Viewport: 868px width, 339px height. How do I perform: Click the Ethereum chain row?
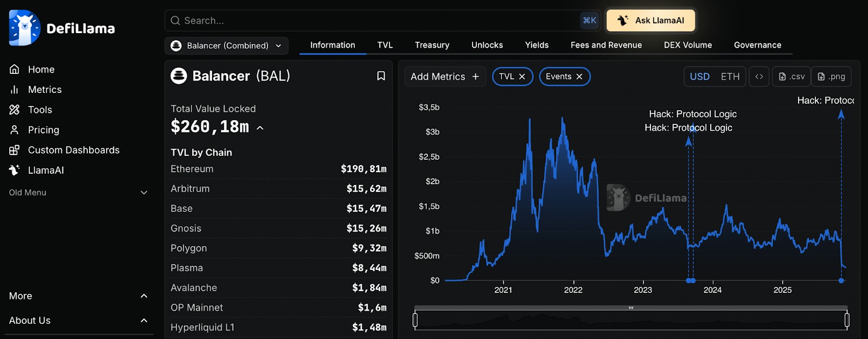(278, 169)
